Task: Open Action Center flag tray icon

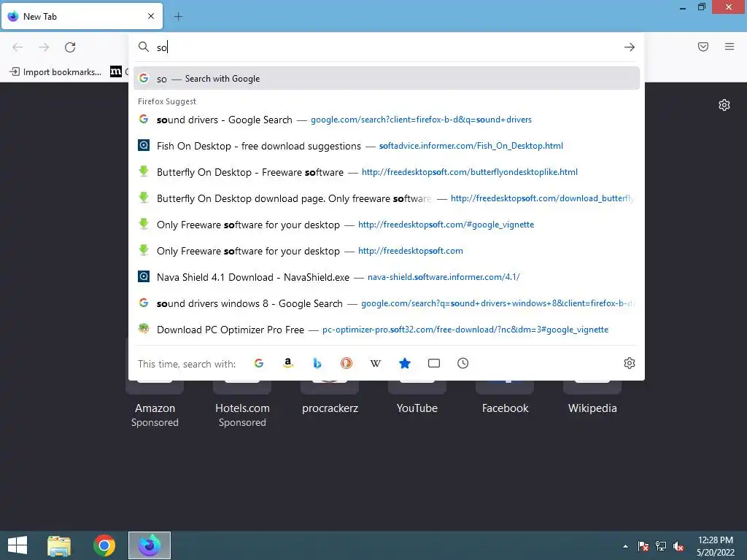Action: click(643, 546)
